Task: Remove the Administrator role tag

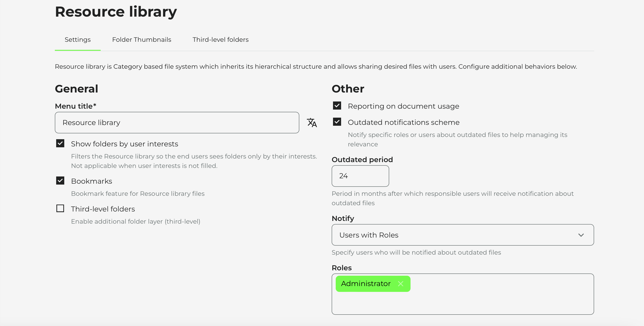Action: tap(400, 284)
